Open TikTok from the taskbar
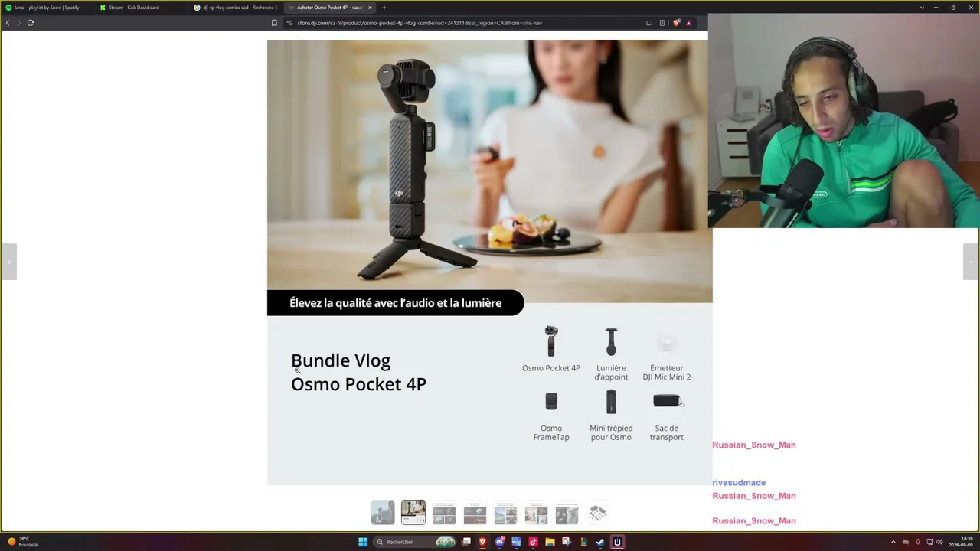The image size is (980, 551). click(533, 542)
